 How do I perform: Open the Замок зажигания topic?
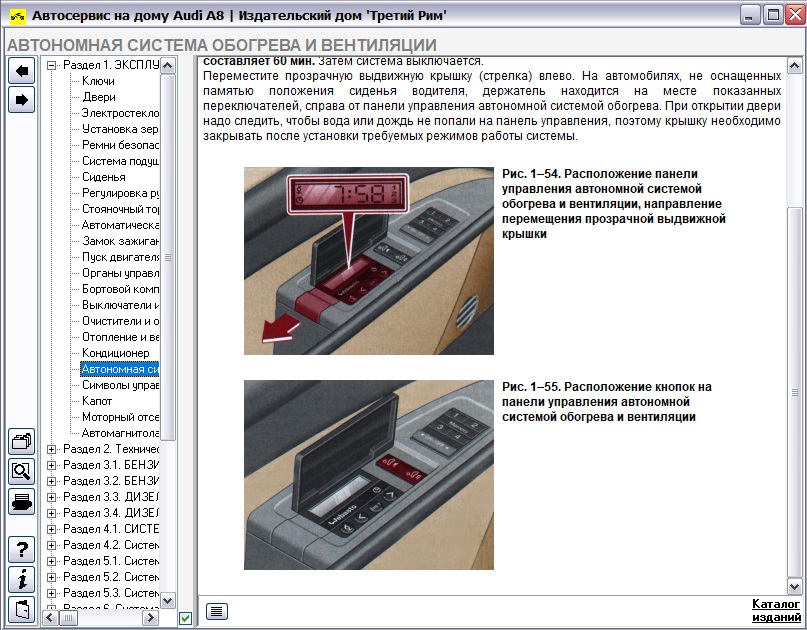click(x=120, y=241)
